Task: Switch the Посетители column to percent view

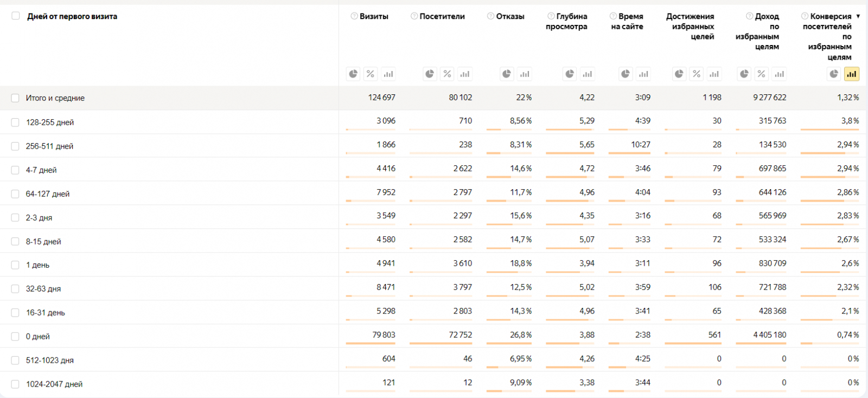Action: click(x=447, y=74)
